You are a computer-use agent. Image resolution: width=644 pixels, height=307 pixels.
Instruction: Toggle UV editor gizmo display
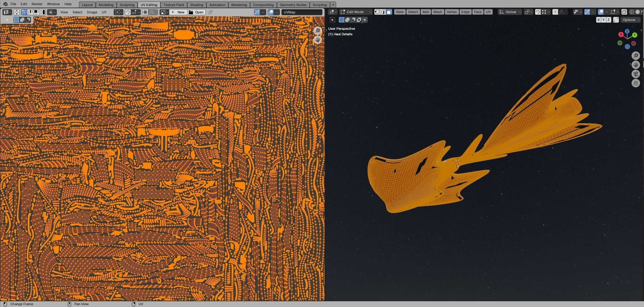point(257,12)
